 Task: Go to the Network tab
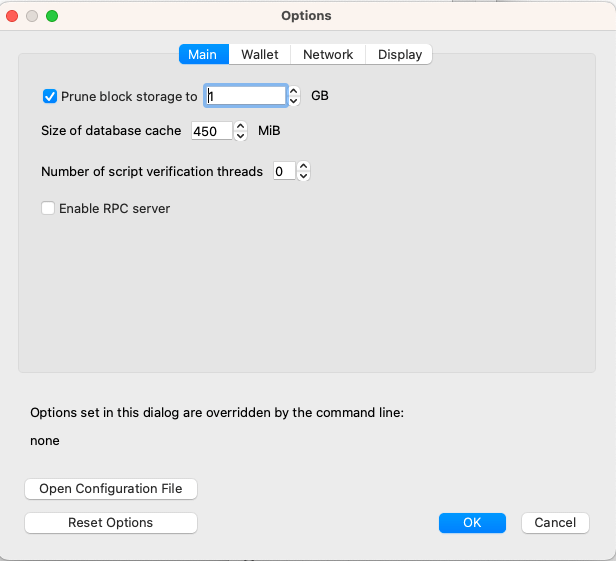(x=328, y=55)
